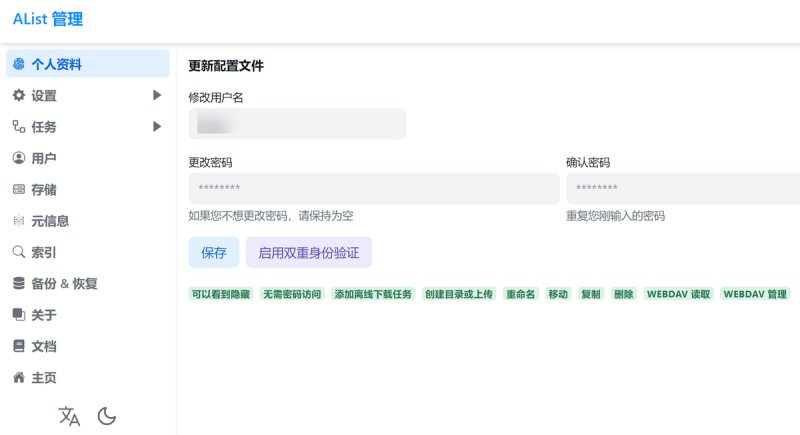The image size is (800, 435).
Task: Open the 设置 menu item
Action: (88, 95)
